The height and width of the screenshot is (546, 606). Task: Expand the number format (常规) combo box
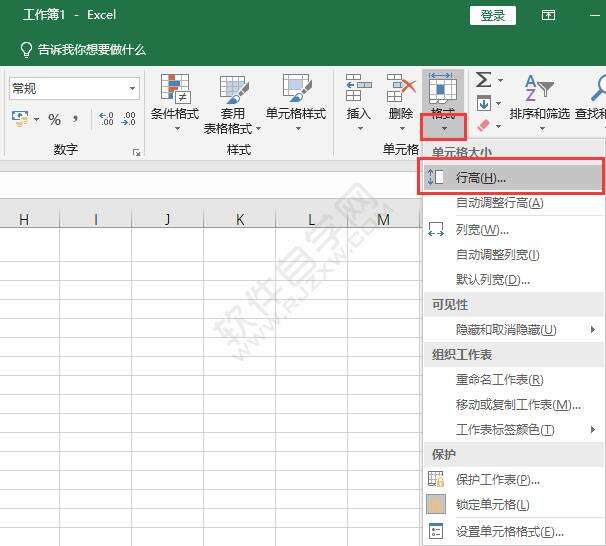click(x=132, y=89)
